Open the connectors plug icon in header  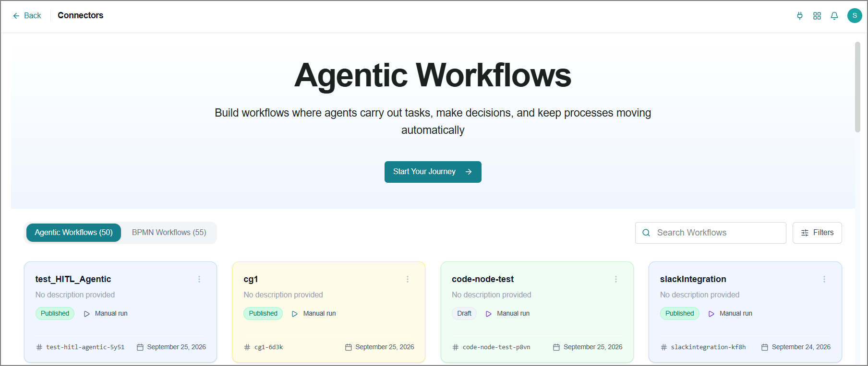[x=800, y=16]
